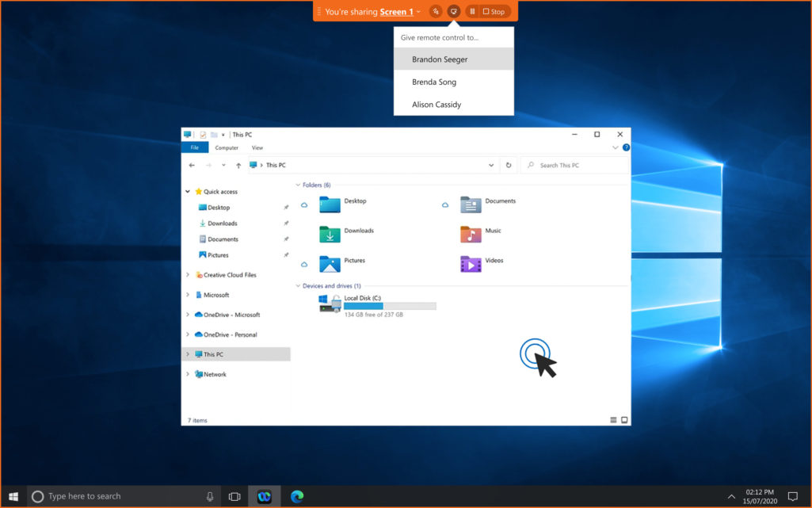Open the Computer ribbon tab
812x508 pixels.
click(227, 147)
